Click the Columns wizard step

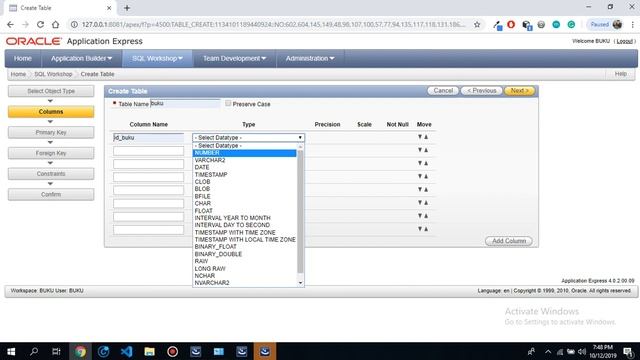(x=51, y=111)
